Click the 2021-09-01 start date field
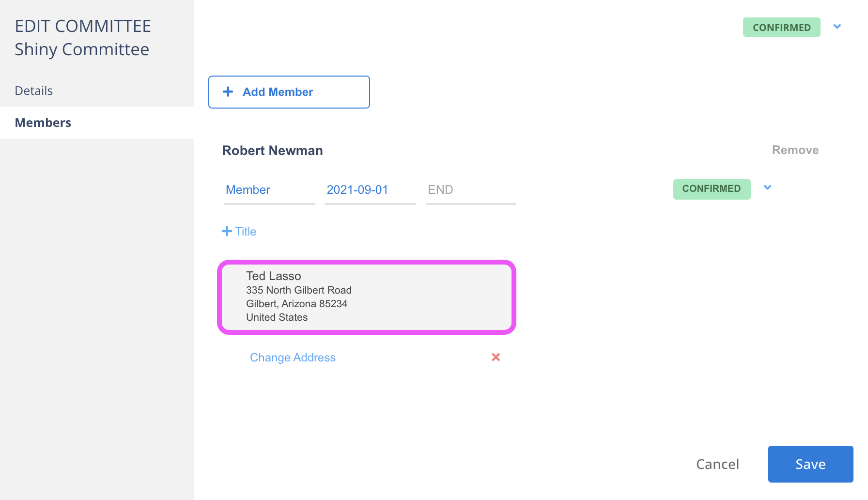Image resolution: width=868 pixels, height=500 pixels. point(370,190)
